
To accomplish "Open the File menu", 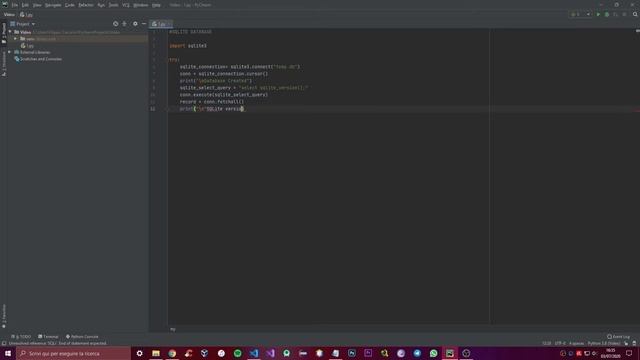I will tap(15, 5).
